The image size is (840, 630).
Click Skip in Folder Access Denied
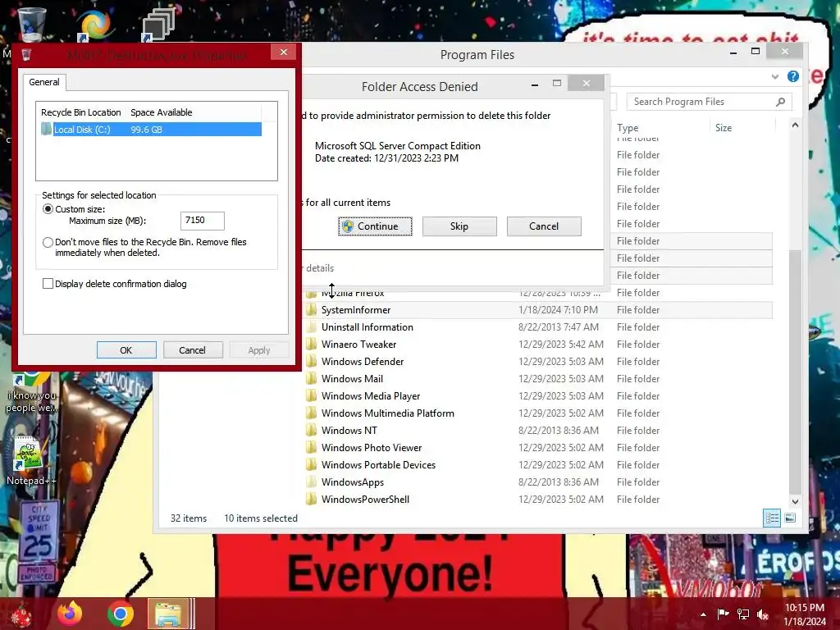pos(459,226)
